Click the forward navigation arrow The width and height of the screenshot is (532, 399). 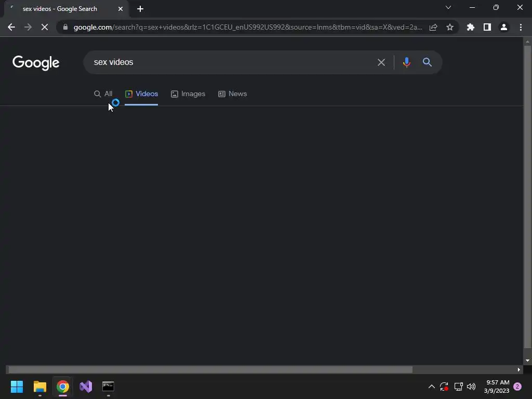click(28, 27)
